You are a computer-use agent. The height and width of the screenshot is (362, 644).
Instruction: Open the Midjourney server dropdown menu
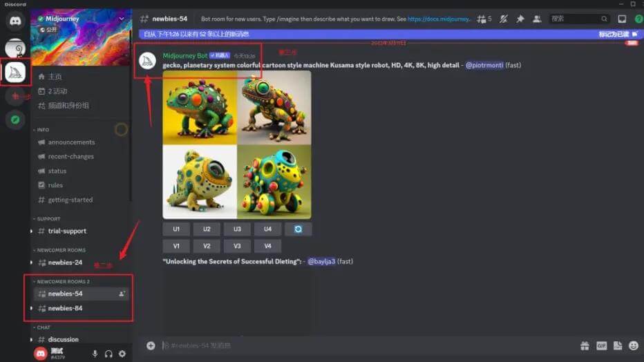[122, 19]
